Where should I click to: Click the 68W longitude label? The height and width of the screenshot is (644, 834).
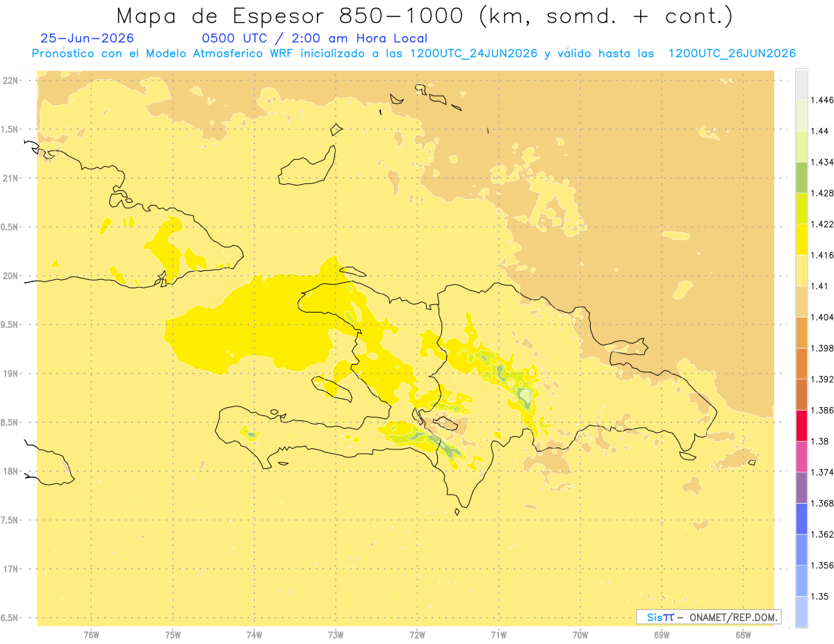pyautogui.click(x=743, y=635)
